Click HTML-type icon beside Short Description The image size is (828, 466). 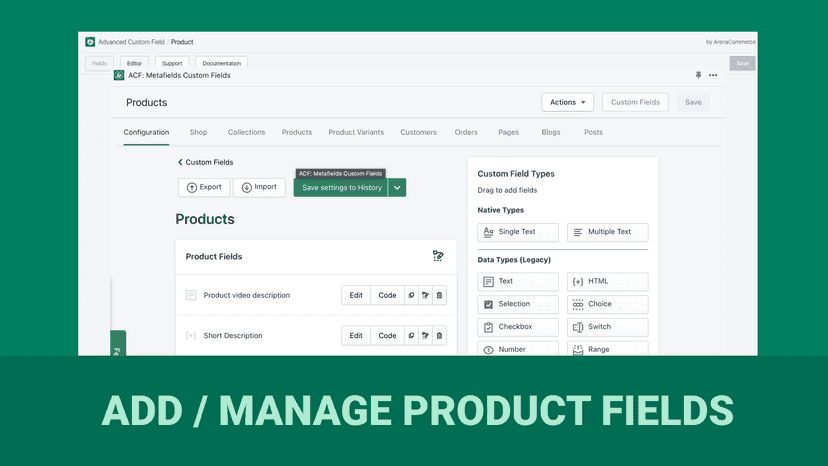[x=191, y=335]
